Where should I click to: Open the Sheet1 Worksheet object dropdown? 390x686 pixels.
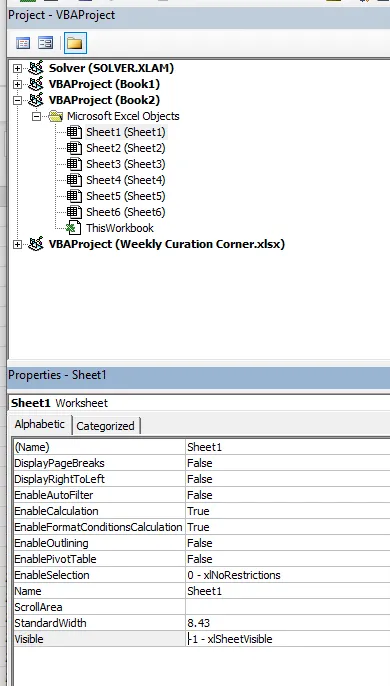(199, 403)
